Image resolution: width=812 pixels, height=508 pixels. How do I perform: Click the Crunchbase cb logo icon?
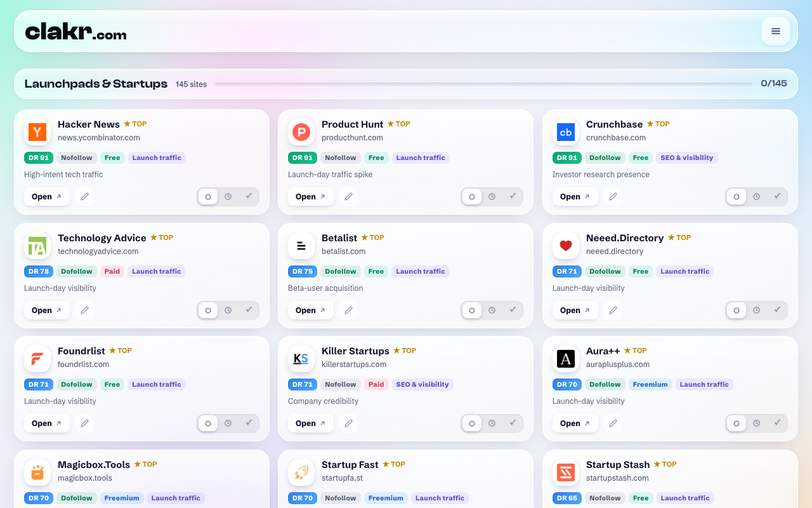[566, 132]
